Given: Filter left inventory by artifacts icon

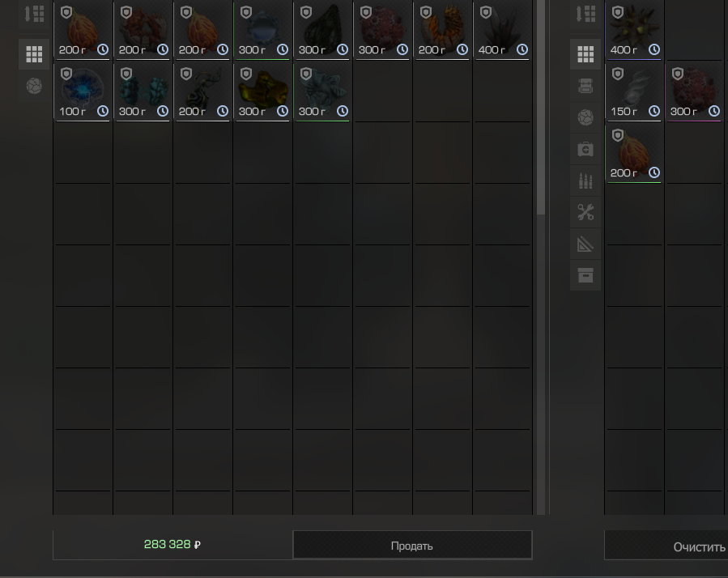Looking at the screenshot, I should pos(34,86).
